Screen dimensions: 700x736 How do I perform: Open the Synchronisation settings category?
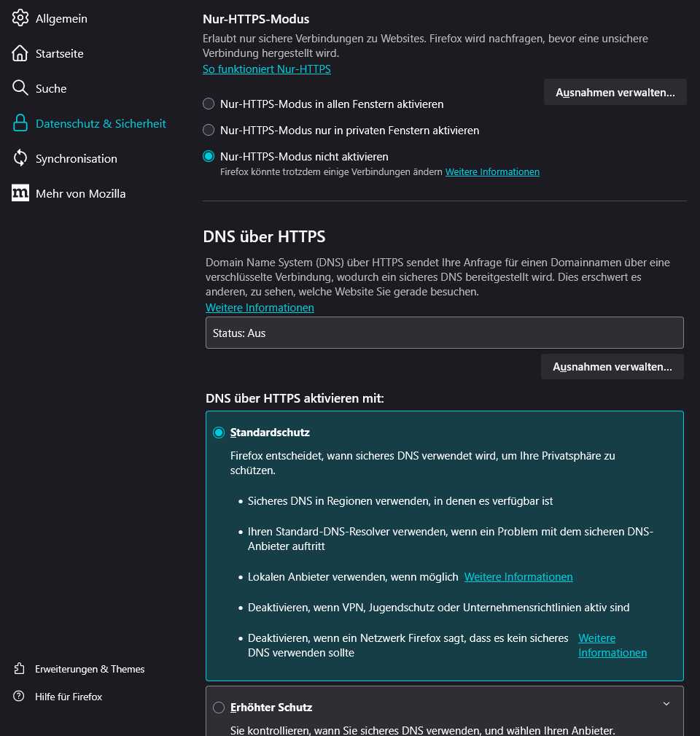(76, 158)
